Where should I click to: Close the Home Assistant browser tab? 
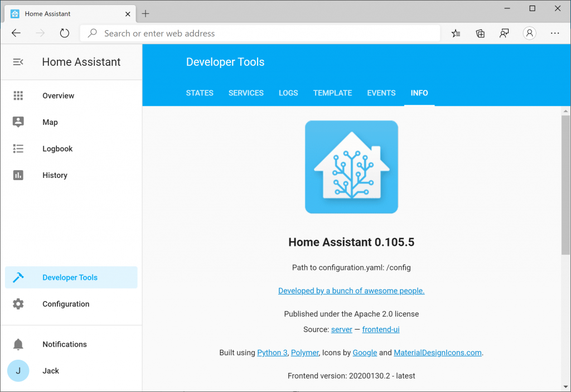click(128, 14)
